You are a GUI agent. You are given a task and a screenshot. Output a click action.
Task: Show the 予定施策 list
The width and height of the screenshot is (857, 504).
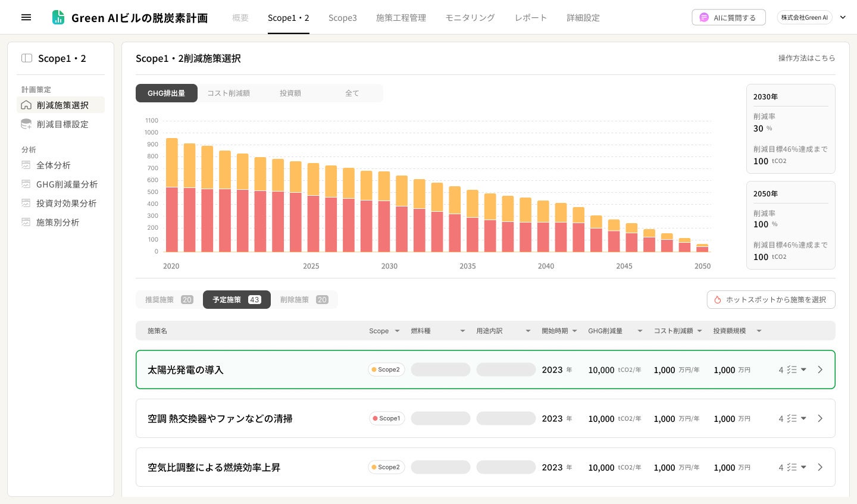coord(237,299)
